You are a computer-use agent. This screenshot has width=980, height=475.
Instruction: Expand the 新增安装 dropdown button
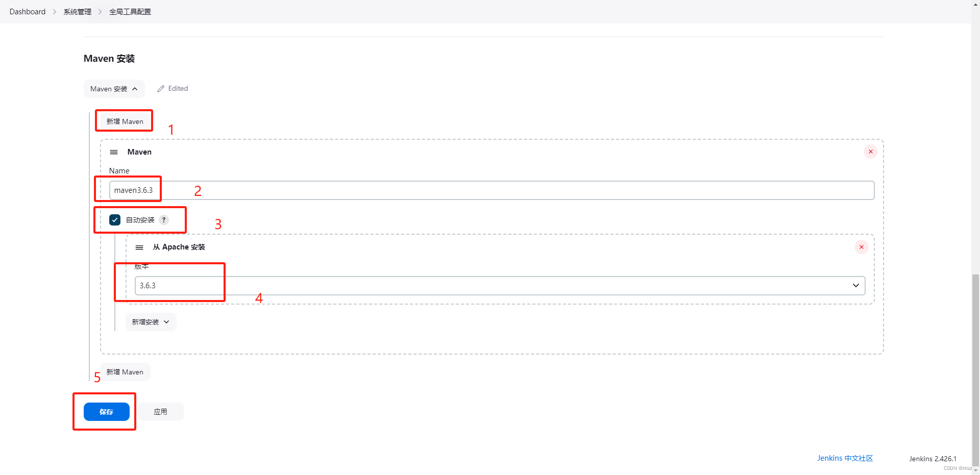(151, 322)
